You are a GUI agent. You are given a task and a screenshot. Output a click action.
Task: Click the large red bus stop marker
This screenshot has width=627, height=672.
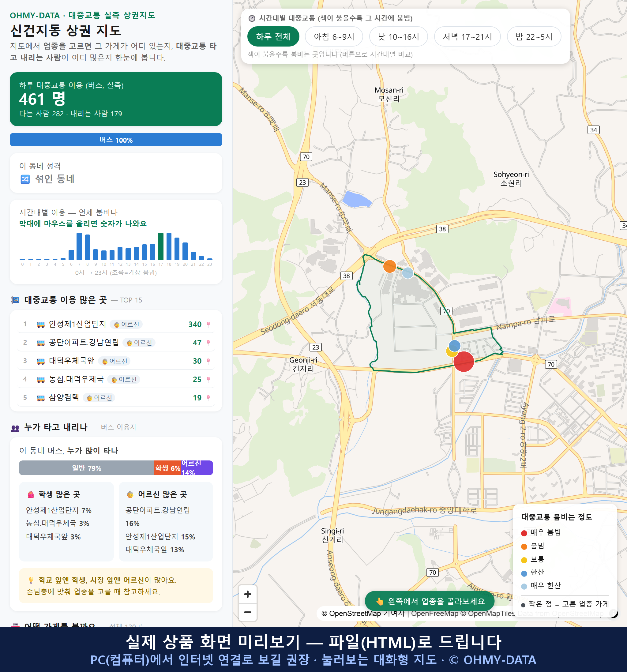pos(464,361)
